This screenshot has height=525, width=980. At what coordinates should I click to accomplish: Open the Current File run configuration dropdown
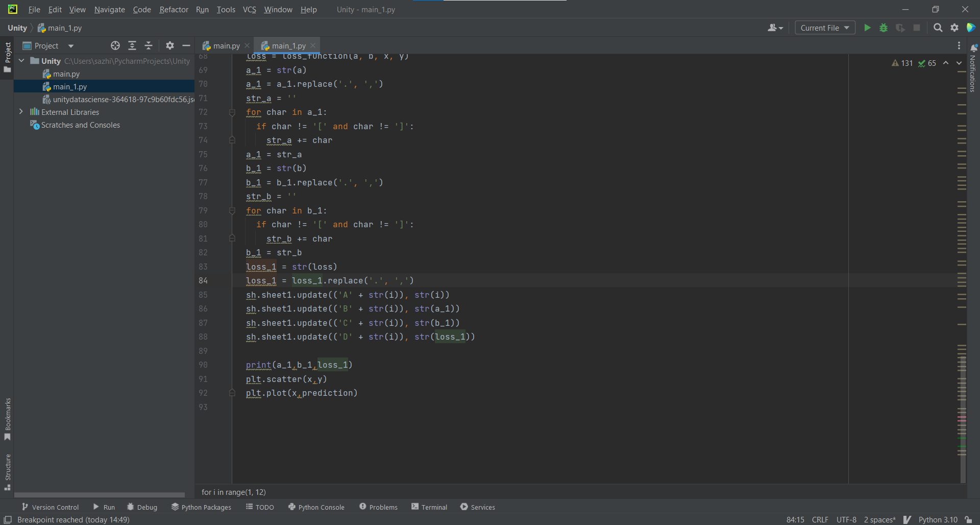[824, 28]
